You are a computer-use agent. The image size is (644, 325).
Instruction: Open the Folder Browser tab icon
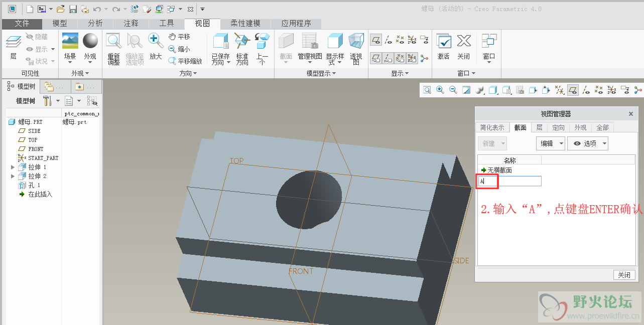point(49,86)
